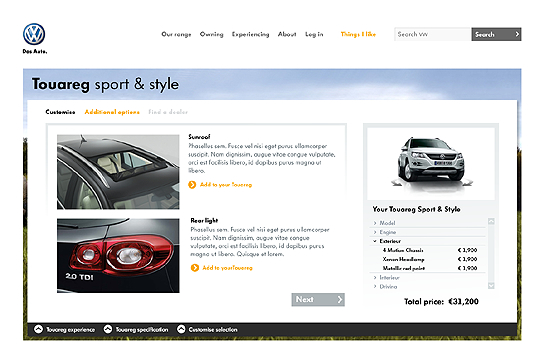Open Things I like link
The height and width of the screenshot is (363, 544).
click(358, 34)
